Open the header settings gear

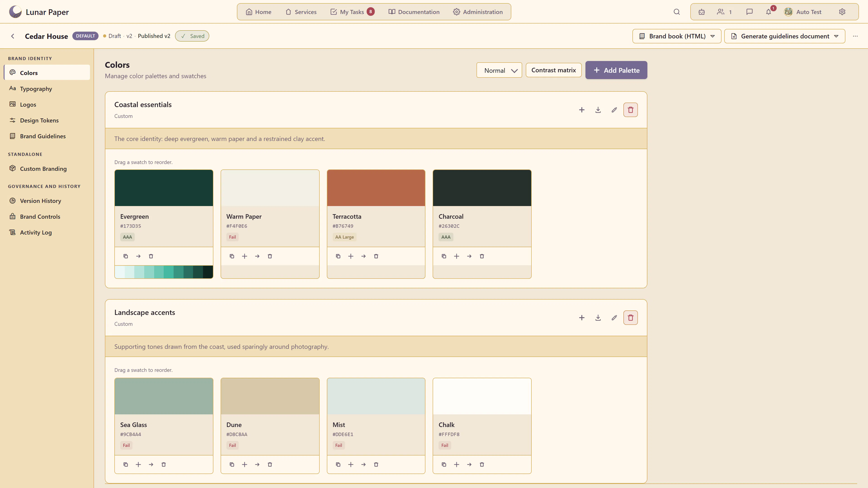[x=842, y=12]
